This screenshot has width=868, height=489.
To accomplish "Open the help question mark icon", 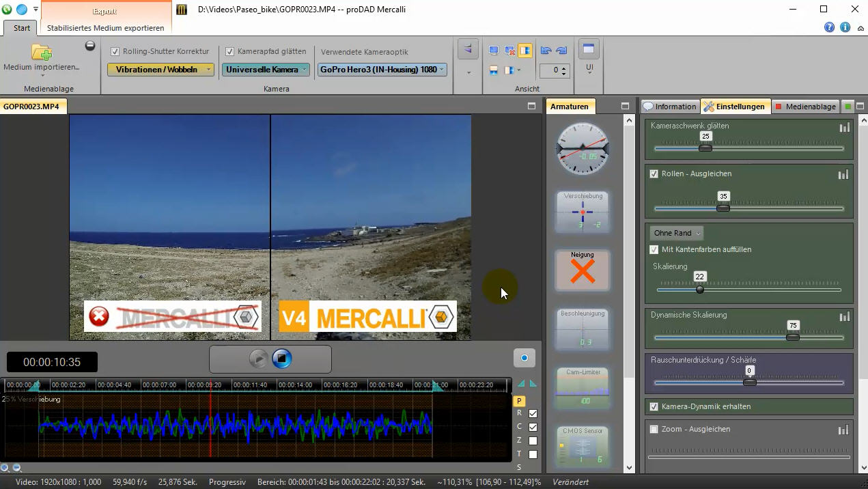I will tap(829, 27).
